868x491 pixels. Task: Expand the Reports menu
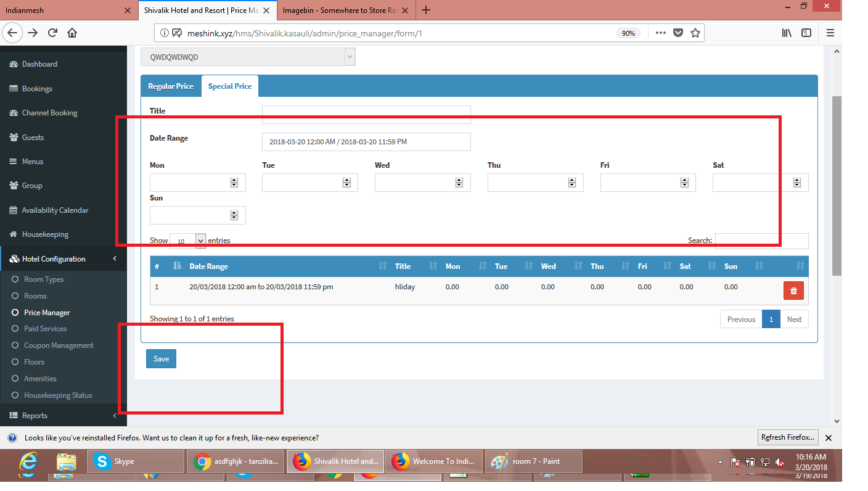(63, 416)
